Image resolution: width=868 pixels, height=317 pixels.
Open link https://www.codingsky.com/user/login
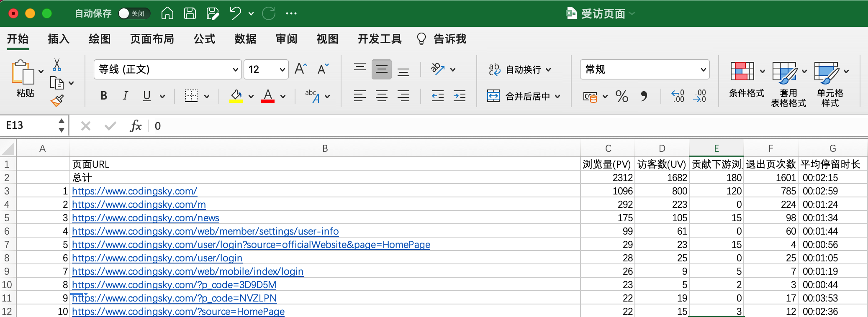click(x=157, y=258)
